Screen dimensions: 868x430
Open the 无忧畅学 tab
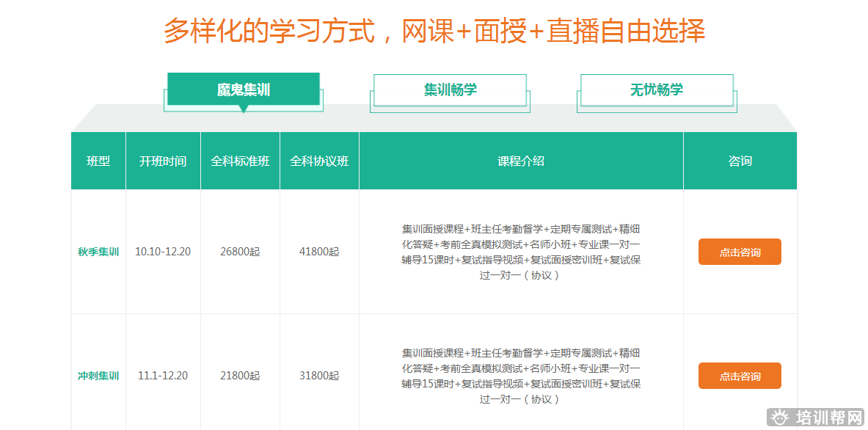(656, 90)
